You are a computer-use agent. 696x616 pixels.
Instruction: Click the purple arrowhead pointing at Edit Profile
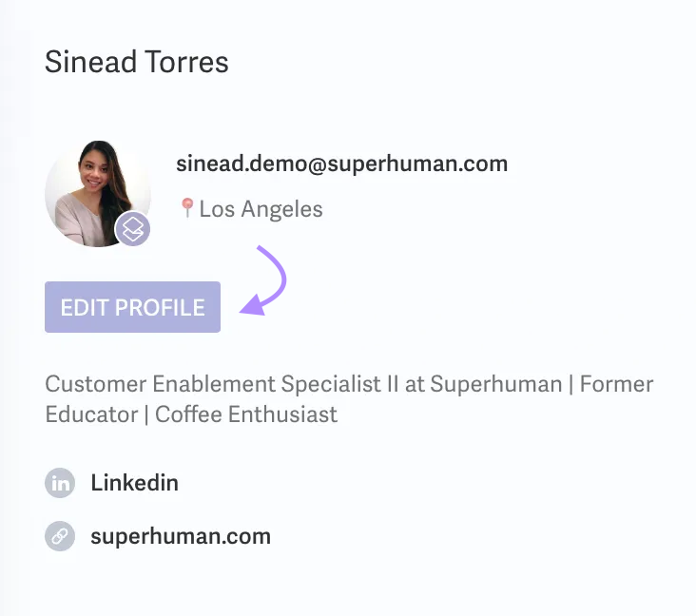click(x=253, y=305)
